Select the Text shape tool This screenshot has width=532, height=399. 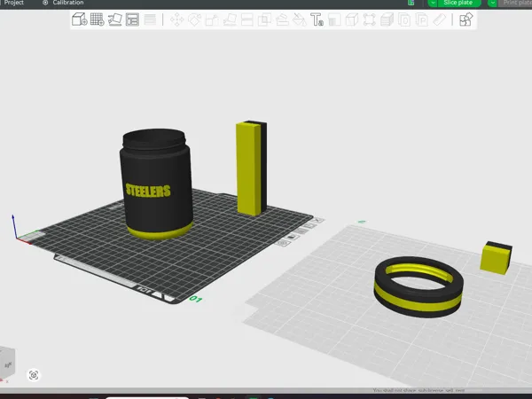tap(317, 20)
